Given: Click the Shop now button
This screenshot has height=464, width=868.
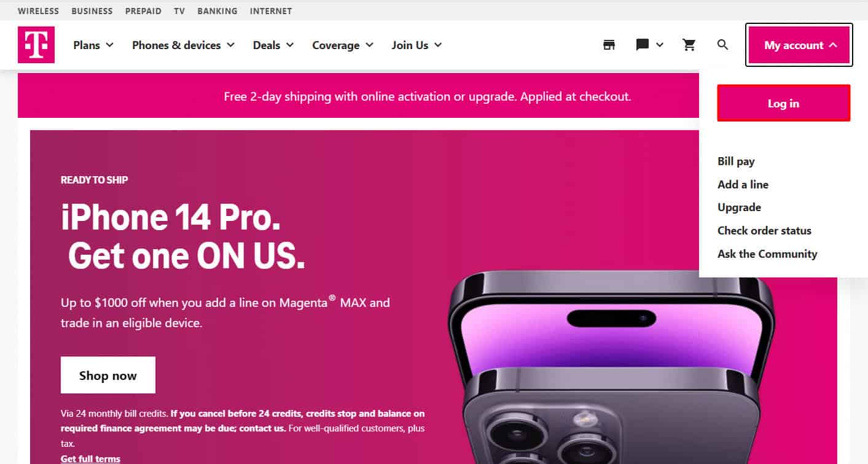Looking at the screenshot, I should [108, 375].
